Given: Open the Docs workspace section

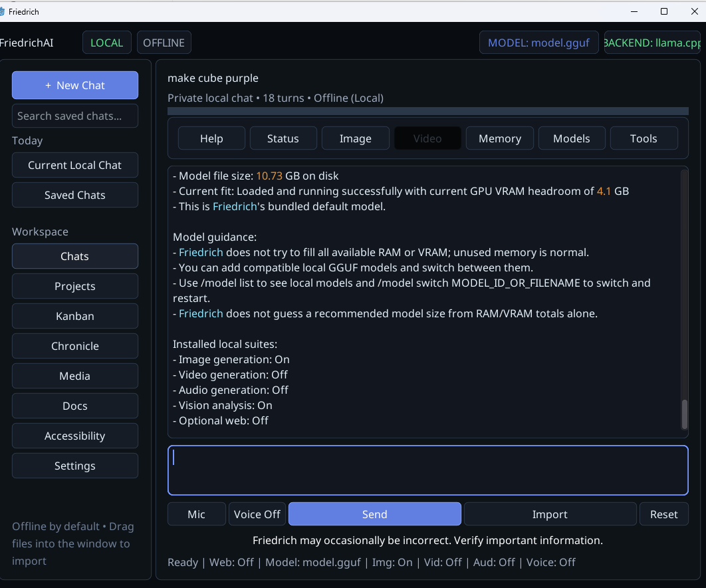Looking at the screenshot, I should coord(74,406).
